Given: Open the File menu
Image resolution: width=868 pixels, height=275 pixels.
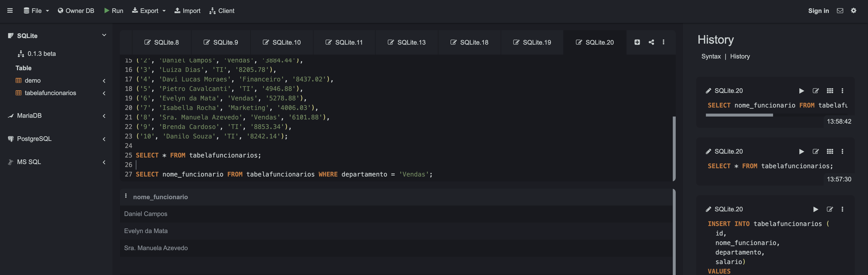Looking at the screenshot, I should (x=36, y=10).
